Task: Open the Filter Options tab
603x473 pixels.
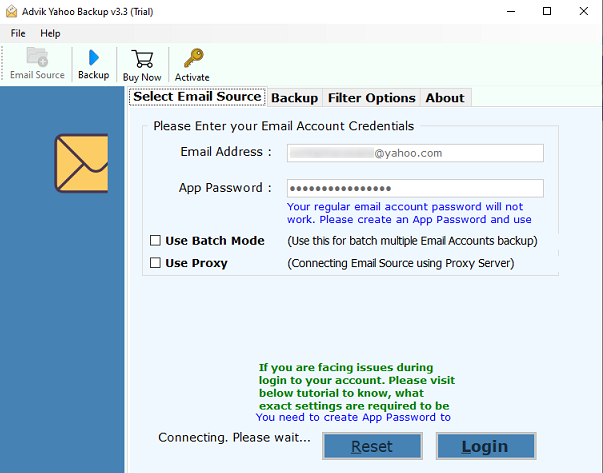Action: point(371,98)
